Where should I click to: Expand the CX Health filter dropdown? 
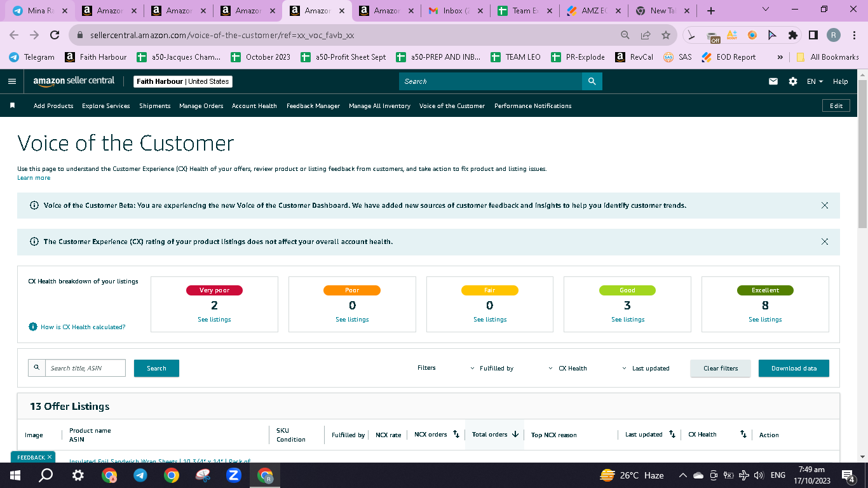click(568, 369)
